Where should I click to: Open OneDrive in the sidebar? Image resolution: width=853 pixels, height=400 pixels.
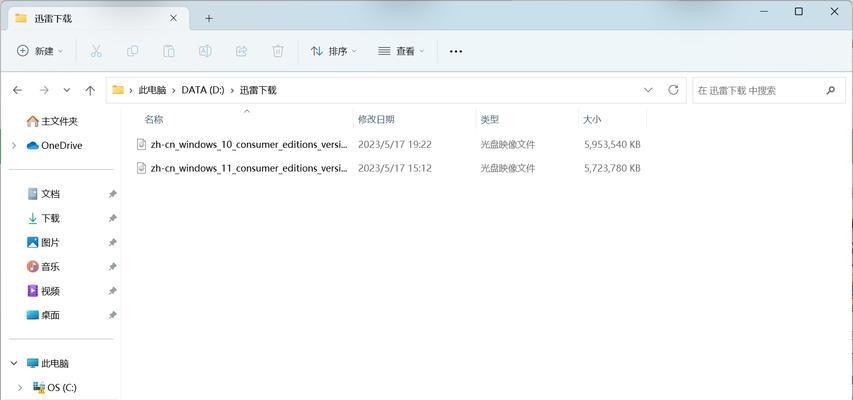54,145
